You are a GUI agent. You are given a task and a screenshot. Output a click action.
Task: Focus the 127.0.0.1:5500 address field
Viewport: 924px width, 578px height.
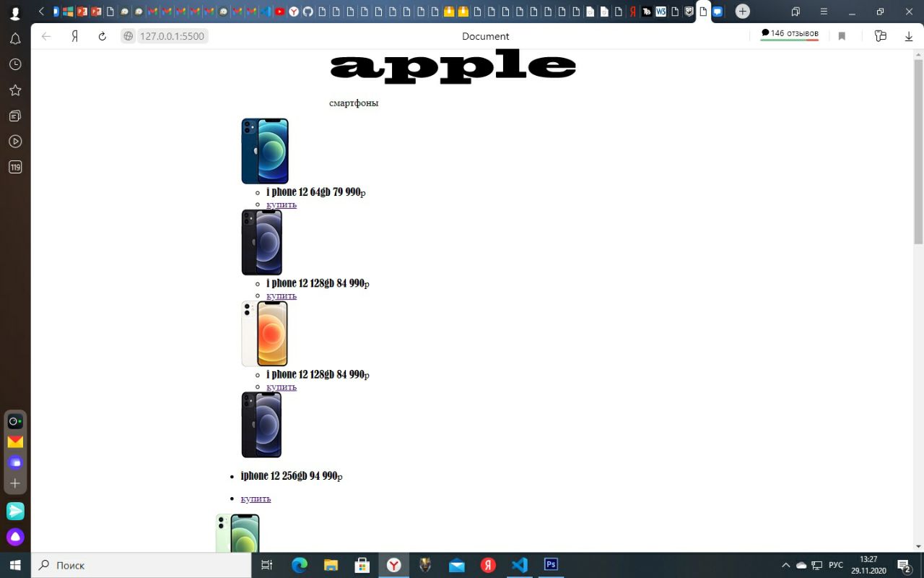coord(172,36)
